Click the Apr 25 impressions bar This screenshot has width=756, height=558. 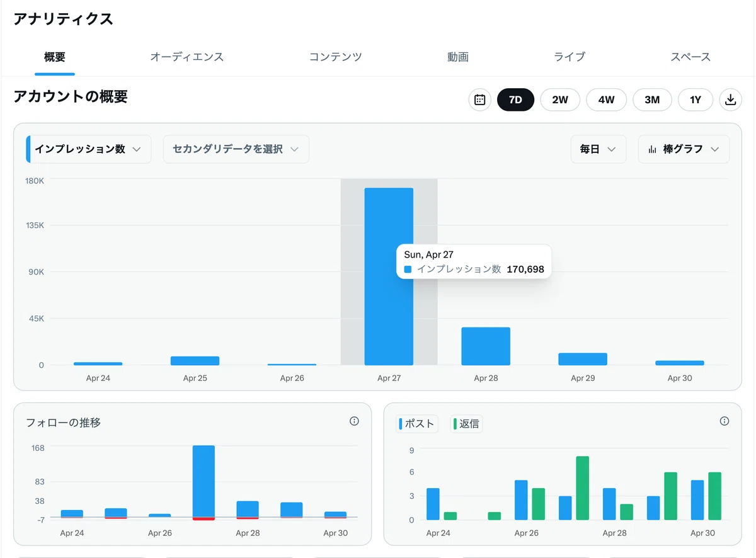(x=195, y=361)
